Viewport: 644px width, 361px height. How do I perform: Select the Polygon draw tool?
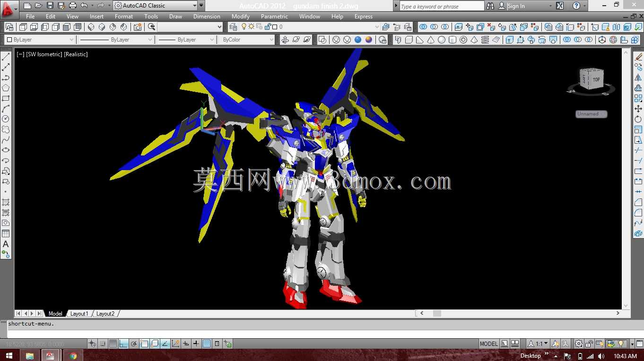(x=6, y=88)
